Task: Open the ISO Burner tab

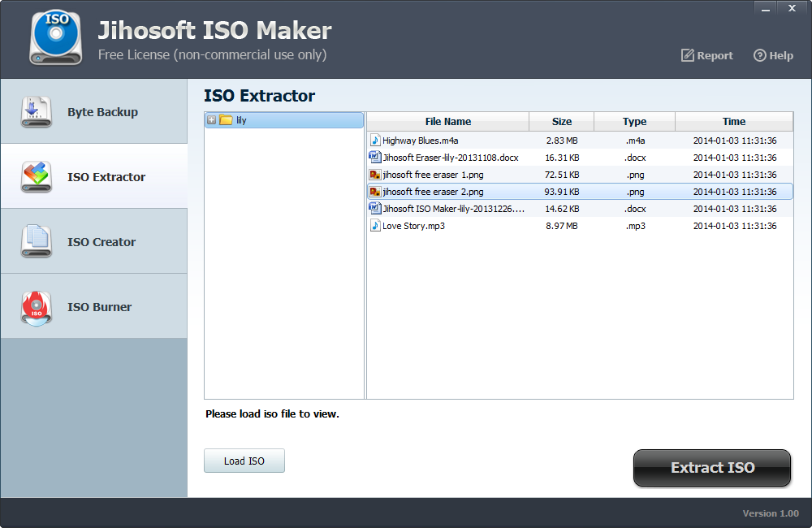Action: [93, 306]
